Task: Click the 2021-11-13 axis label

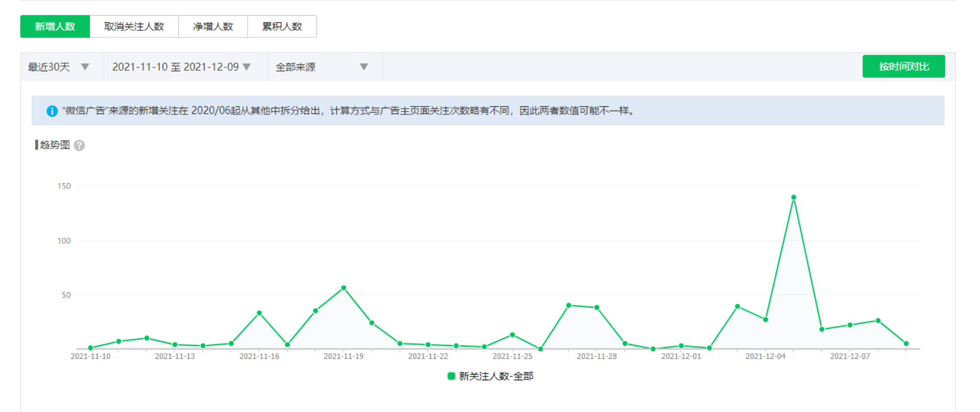Action: tap(175, 356)
